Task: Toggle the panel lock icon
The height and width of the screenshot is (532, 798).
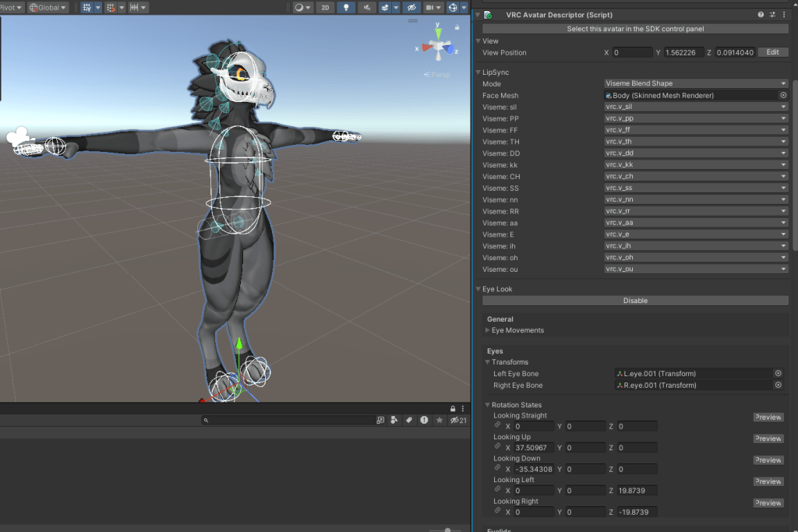Action: click(453, 408)
